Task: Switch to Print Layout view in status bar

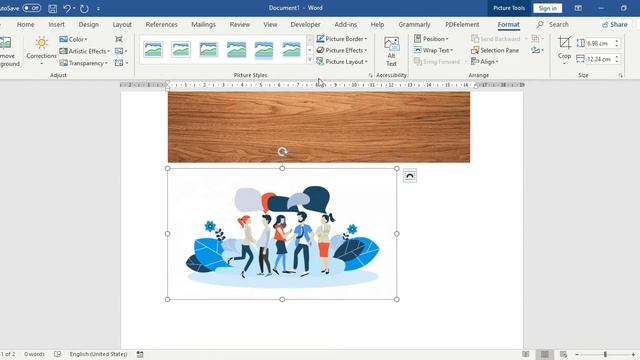Action: [x=544, y=354]
